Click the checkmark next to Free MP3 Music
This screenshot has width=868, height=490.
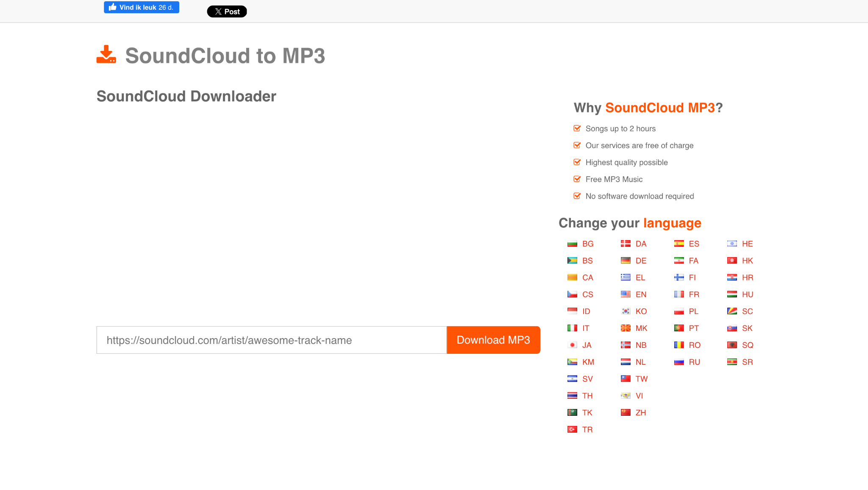pos(577,179)
